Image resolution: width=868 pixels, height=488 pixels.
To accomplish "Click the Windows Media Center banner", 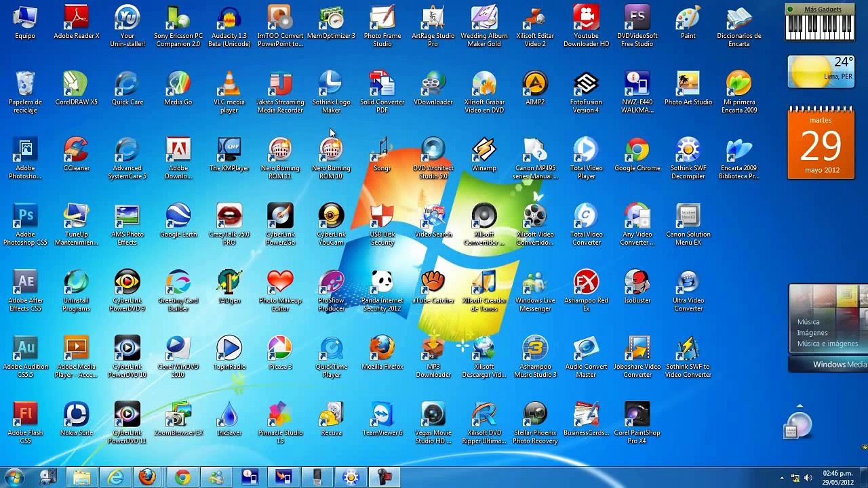I will point(828,365).
